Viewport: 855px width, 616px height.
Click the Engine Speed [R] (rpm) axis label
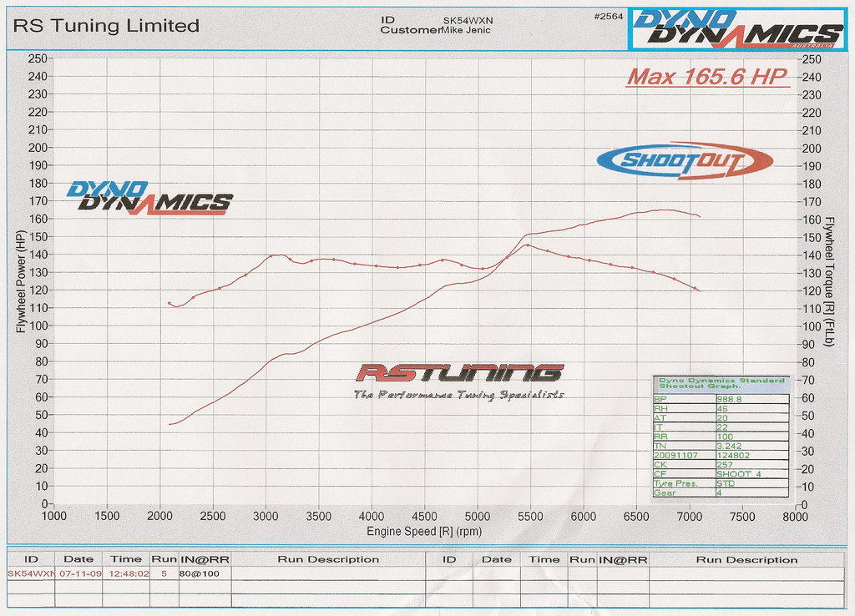click(x=424, y=531)
